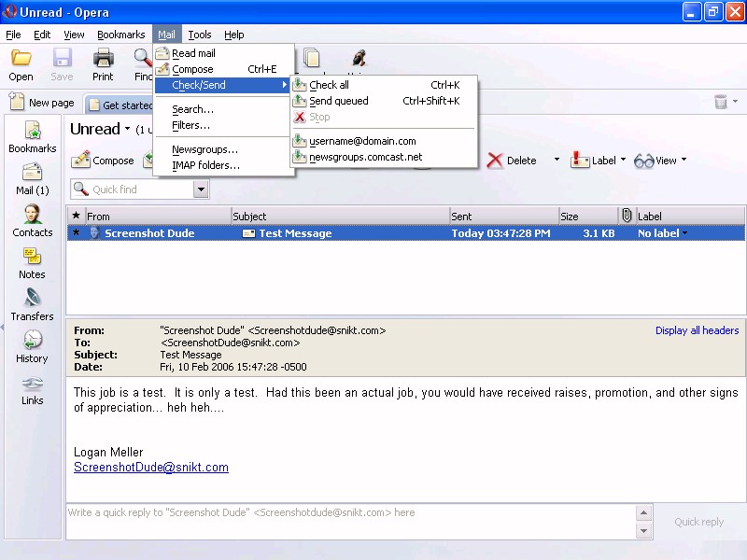
Task: Open IMAP folders... menu item
Action: (224, 165)
